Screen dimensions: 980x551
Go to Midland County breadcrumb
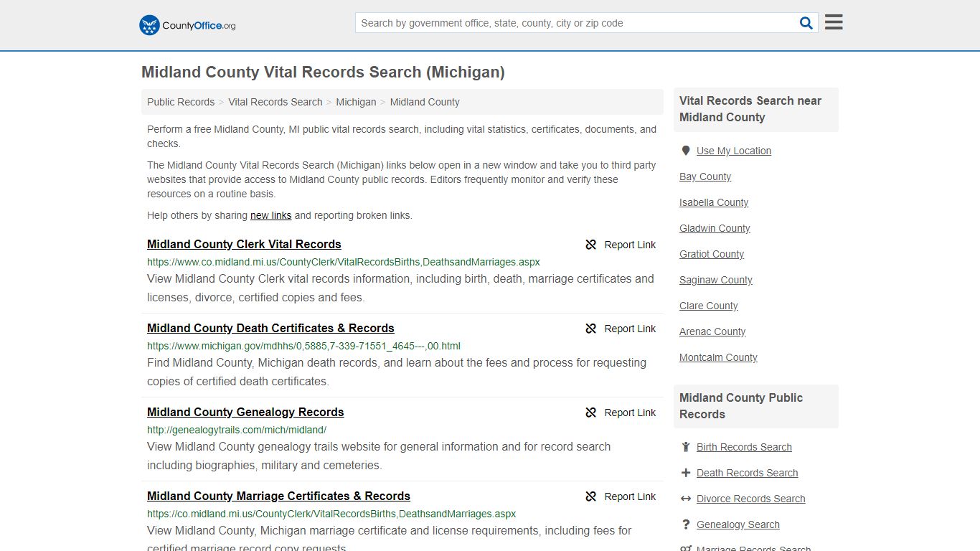pyautogui.click(x=425, y=102)
